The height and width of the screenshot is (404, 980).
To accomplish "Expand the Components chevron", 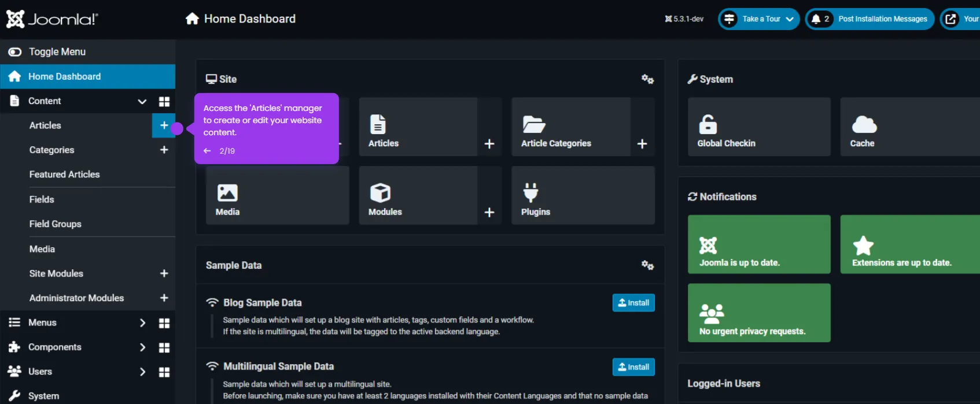I will click(142, 347).
